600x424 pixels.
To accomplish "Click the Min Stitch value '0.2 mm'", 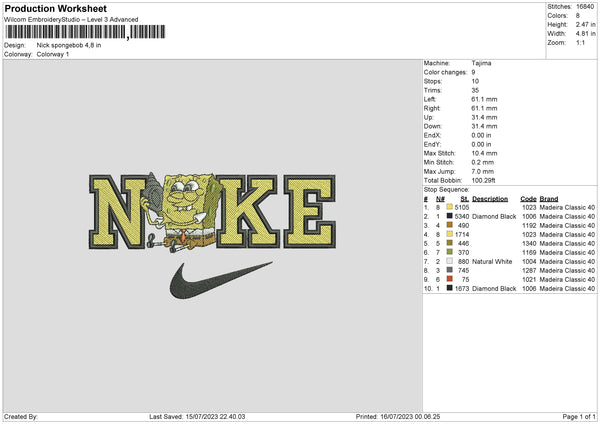I will click(483, 162).
